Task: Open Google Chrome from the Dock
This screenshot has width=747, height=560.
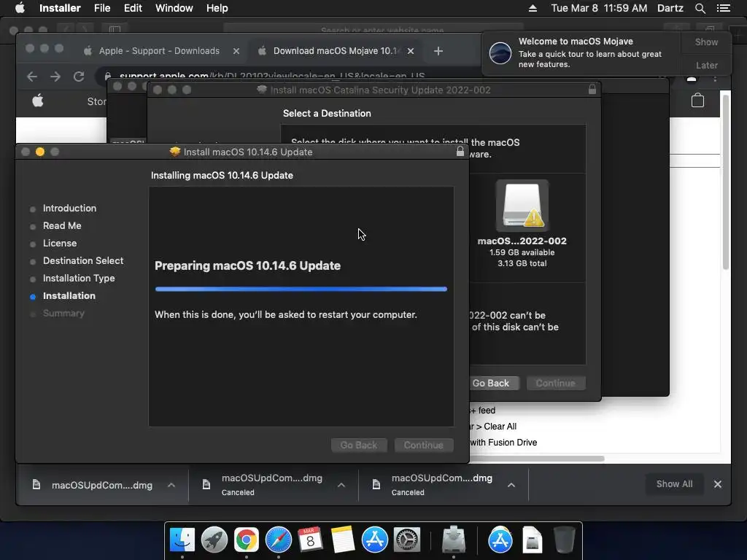Action: (247, 540)
